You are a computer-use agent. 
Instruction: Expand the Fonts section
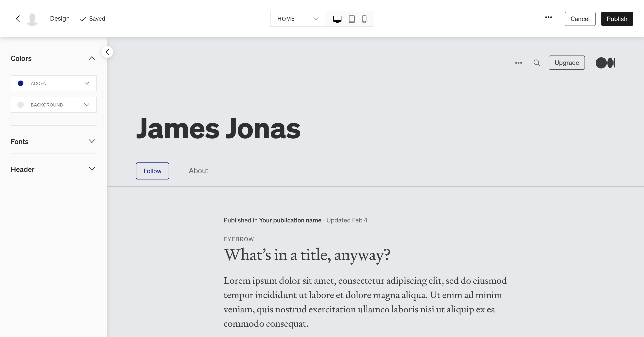(92, 141)
